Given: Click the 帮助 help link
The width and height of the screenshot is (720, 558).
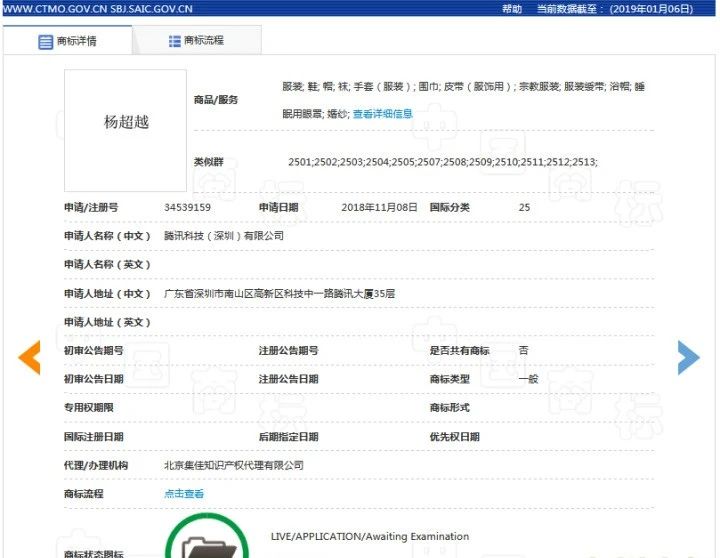Looking at the screenshot, I should 512,9.
